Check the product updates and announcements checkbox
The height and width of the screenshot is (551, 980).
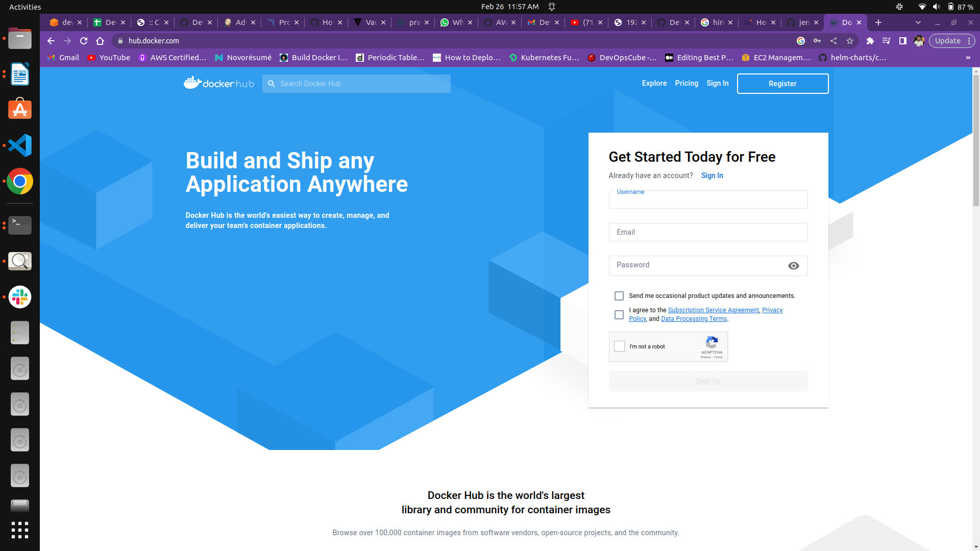[619, 296]
